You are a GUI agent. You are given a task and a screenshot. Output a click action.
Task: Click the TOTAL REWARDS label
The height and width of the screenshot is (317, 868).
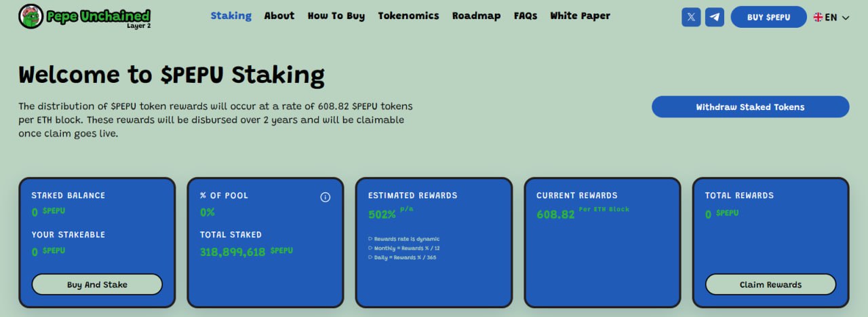(x=739, y=195)
